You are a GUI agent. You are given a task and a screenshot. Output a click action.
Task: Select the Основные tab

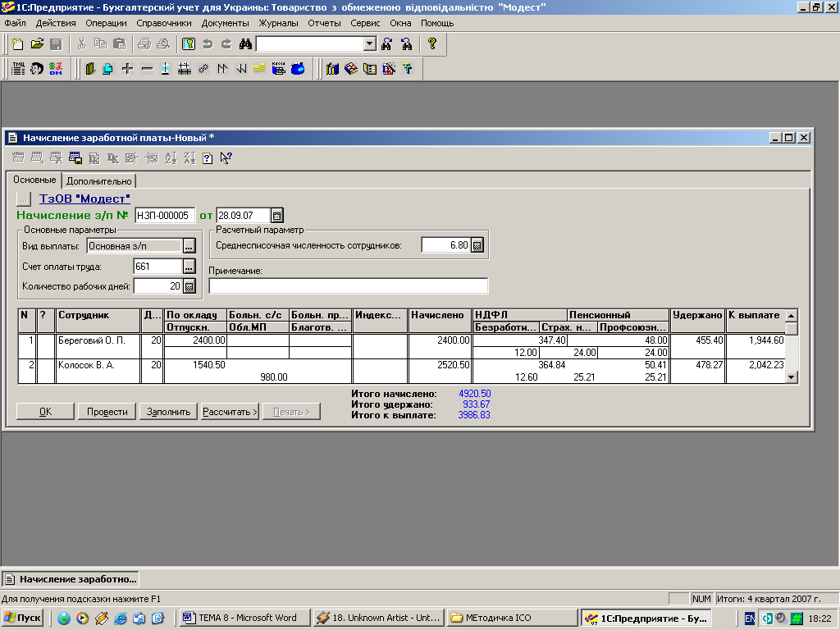pyautogui.click(x=34, y=180)
